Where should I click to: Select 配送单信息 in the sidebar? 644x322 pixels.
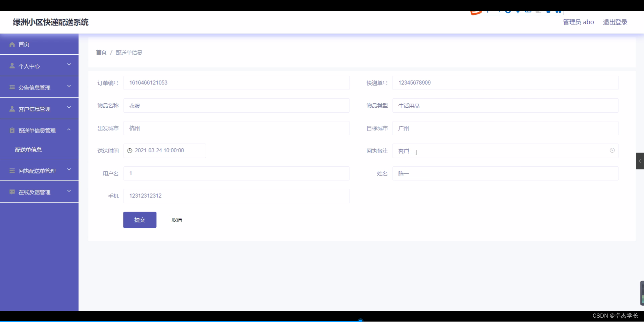click(x=29, y=150)
